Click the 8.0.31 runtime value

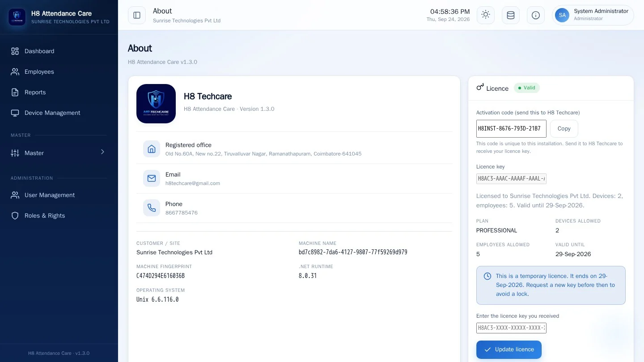(308, 276)
